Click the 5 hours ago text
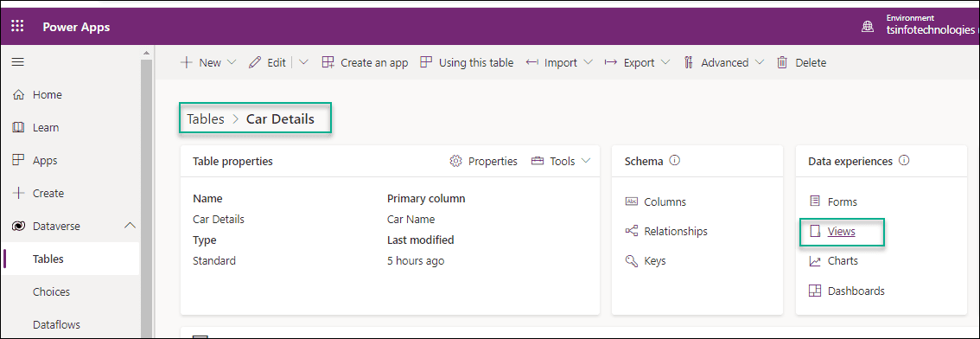 point(416,261)
